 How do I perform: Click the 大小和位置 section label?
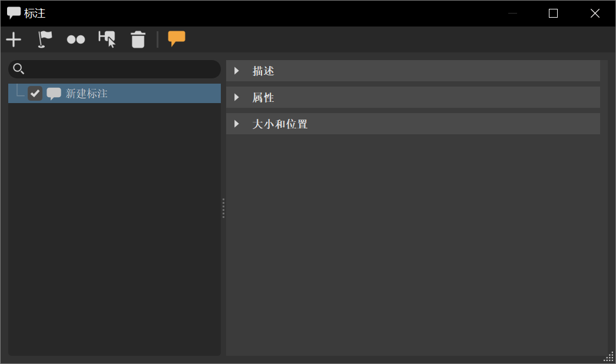[280, 124]
